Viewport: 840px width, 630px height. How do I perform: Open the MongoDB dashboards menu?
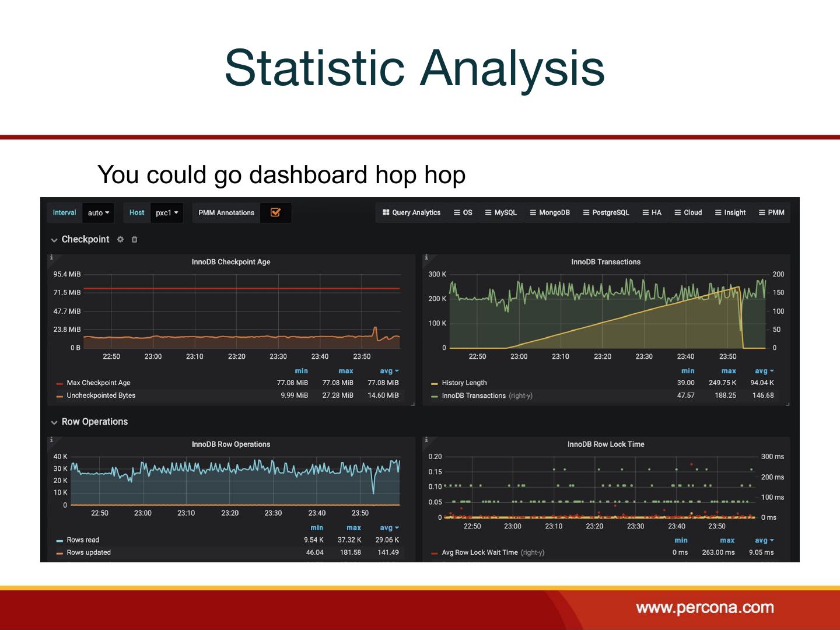pyautogui.click(x=549, y=212)
